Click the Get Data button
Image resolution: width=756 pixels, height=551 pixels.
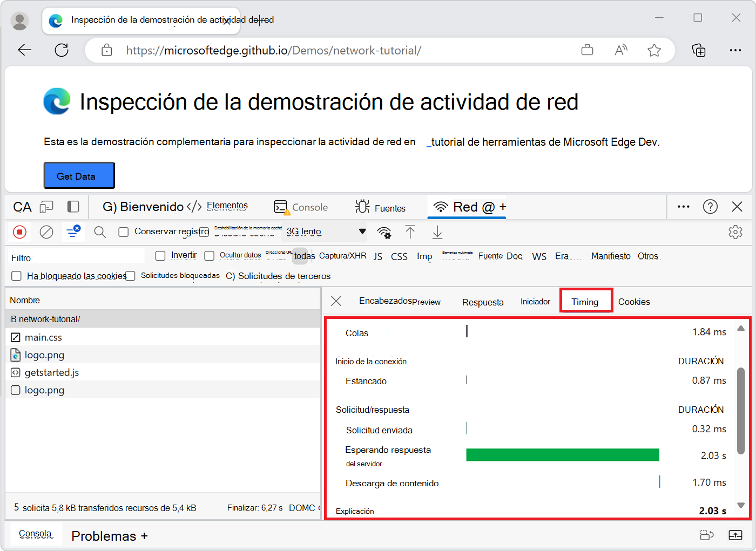coord(79,175)
